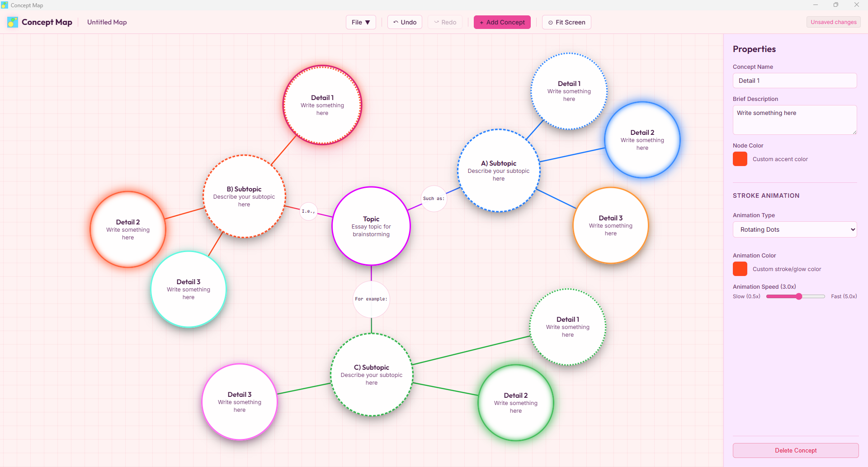Select the C) Subtopic node
The image size is (868, 467).
pyautogui.click(x=372, y=375)
